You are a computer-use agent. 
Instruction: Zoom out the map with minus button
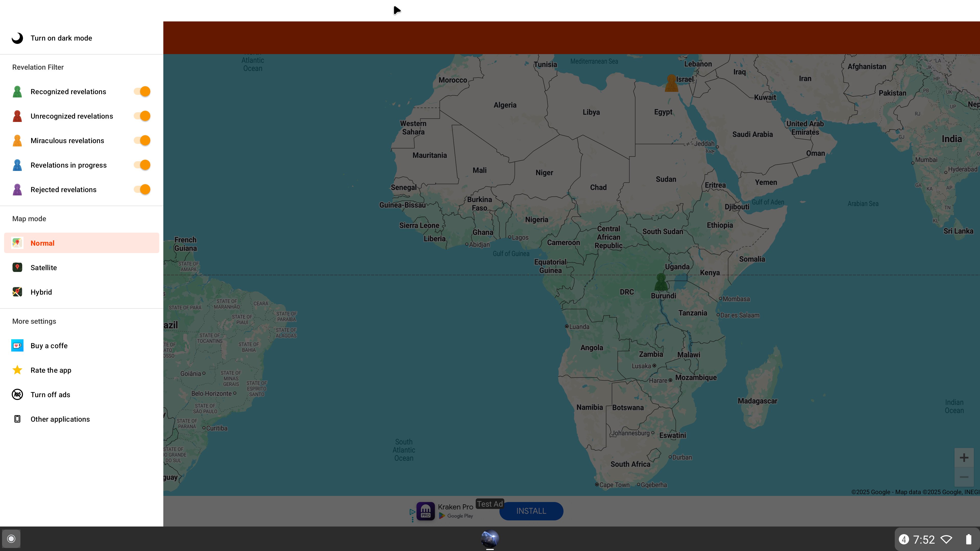964,477
